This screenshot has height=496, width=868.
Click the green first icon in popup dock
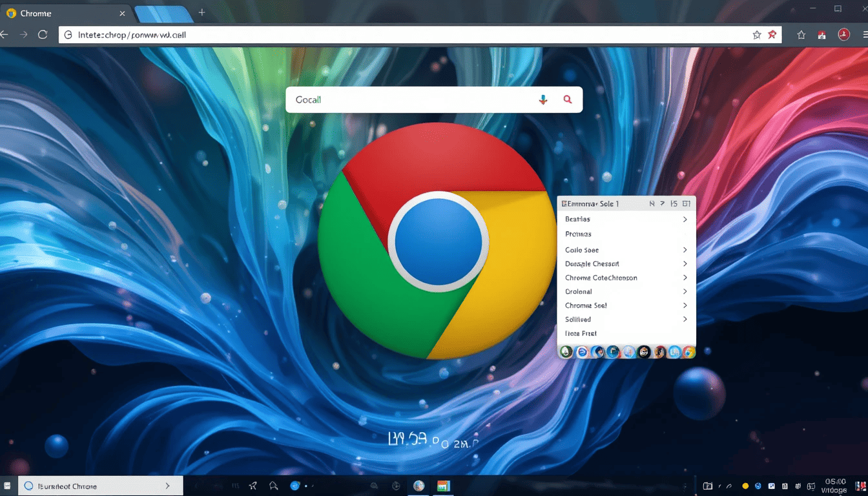tap(566, 352)
